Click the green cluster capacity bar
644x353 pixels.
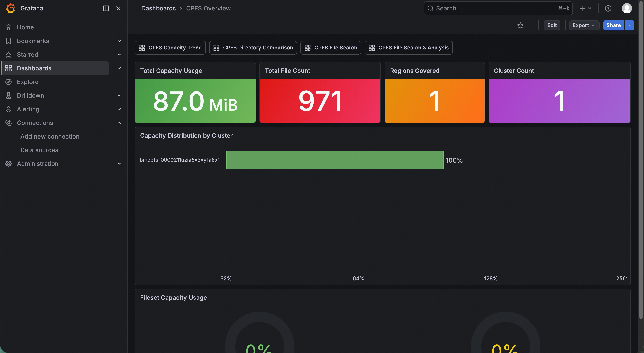(335, 160)
